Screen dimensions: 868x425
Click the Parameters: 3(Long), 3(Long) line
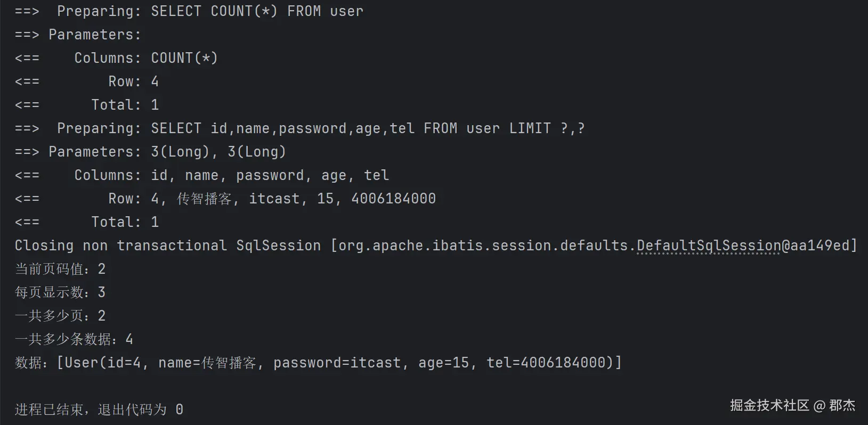[167, 152]
